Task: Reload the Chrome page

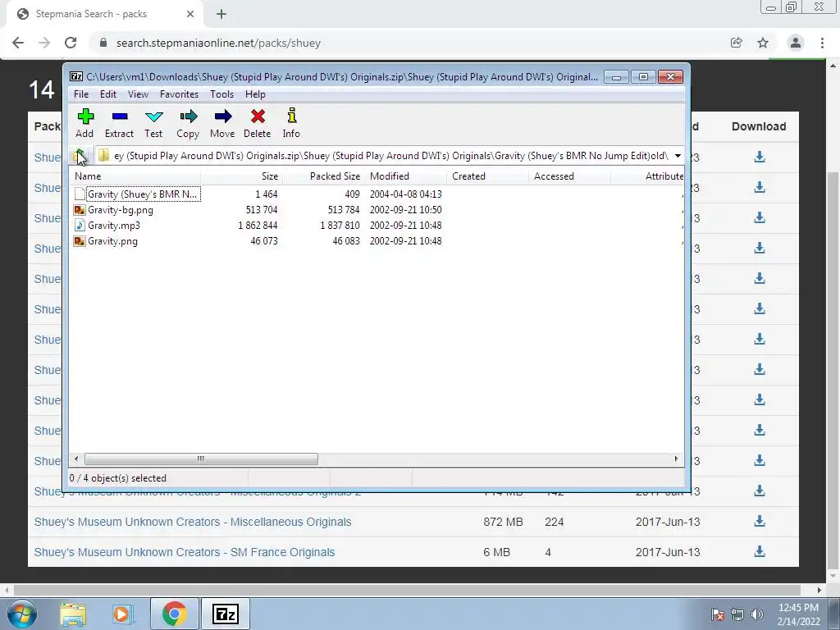Action: point(71,43)
